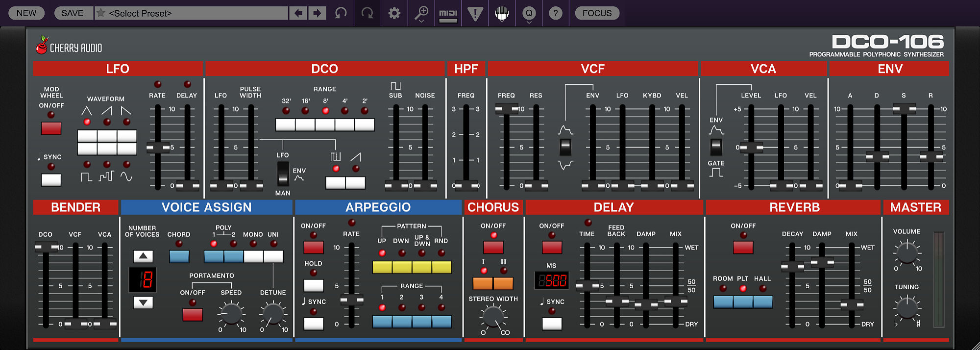The image size is (980, 350).
Task: Click the redo arrow icon
Action: coord(367,13)
